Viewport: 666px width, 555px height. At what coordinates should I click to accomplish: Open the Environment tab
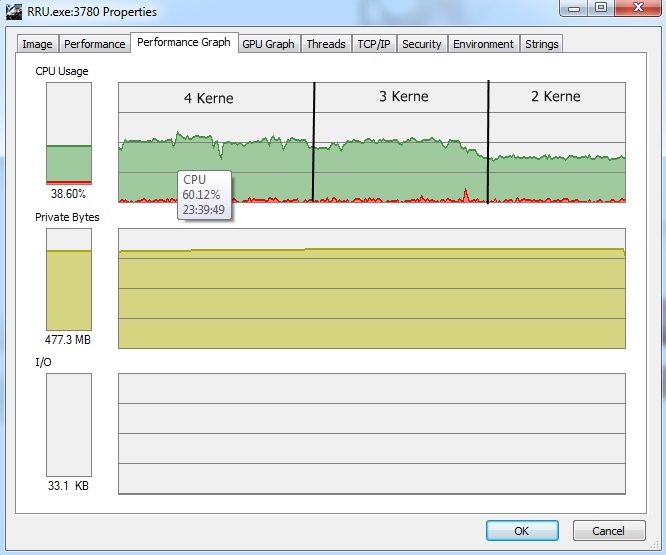click(x=483, y=44)
